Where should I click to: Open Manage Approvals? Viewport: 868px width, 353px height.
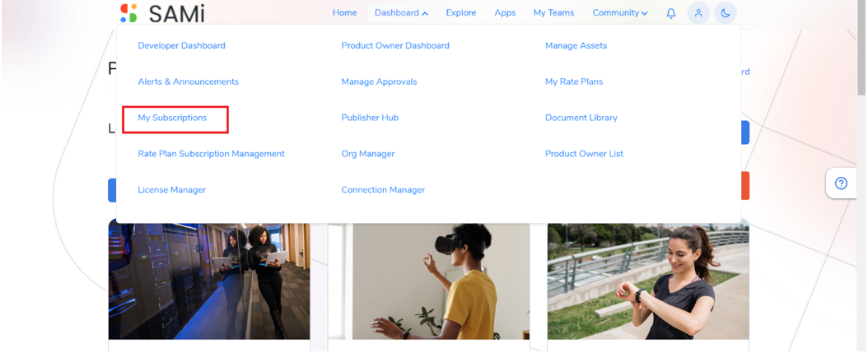(x=379, y=81)
